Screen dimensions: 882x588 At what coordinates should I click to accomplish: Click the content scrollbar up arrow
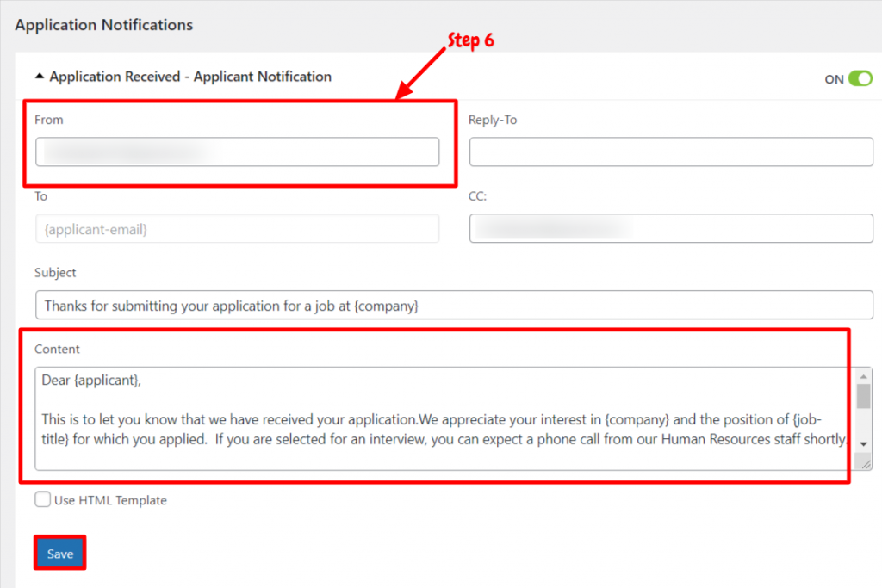(x=863, y=376)
